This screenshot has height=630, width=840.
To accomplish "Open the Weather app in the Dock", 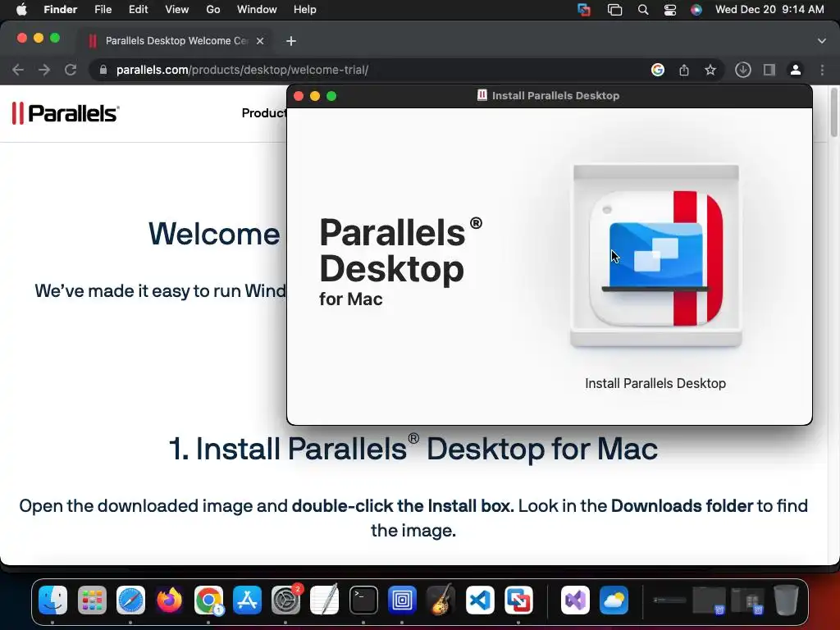I will pos(614,600).
